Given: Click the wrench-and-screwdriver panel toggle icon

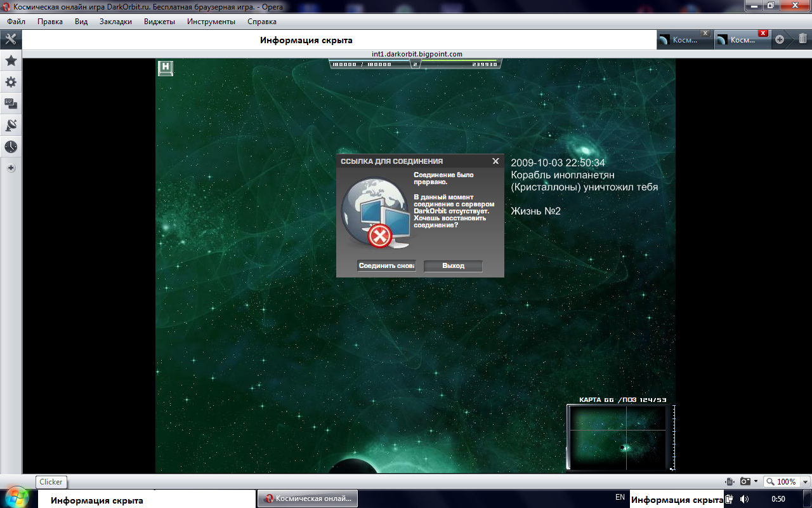Looking at the screenshot, I should click(x=11, y=39).
